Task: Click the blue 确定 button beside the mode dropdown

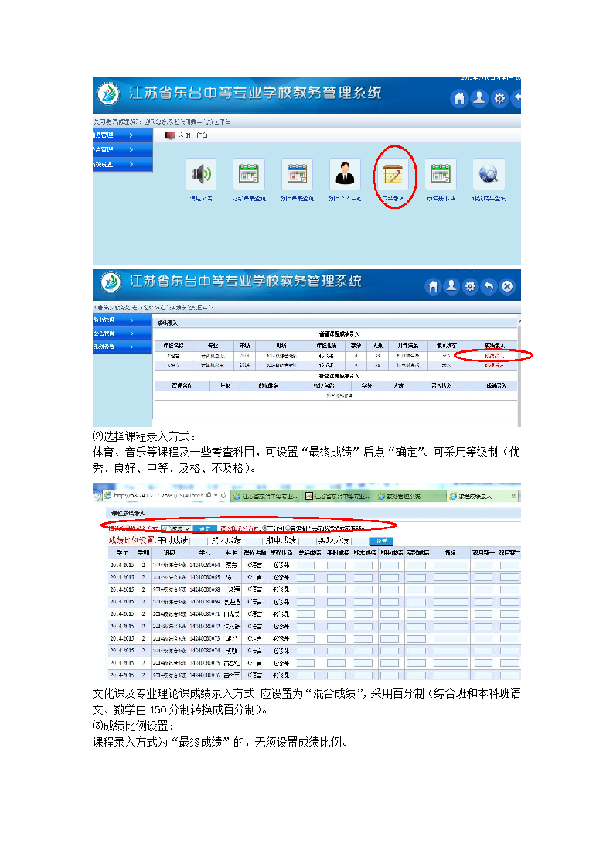Action: pyautogui.click(x=205, y=528)
